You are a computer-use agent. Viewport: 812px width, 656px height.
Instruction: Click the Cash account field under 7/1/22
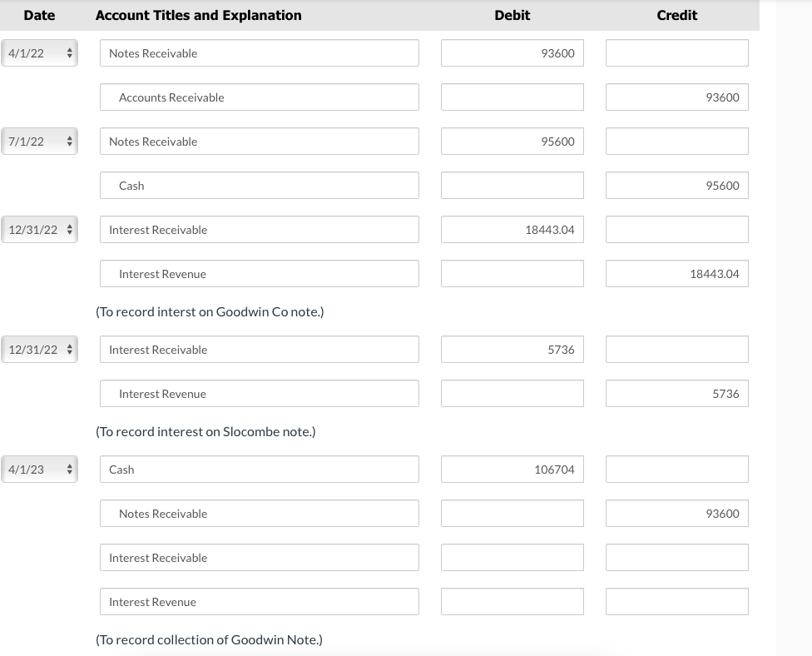pyautogui.click(x=260, y=185)
